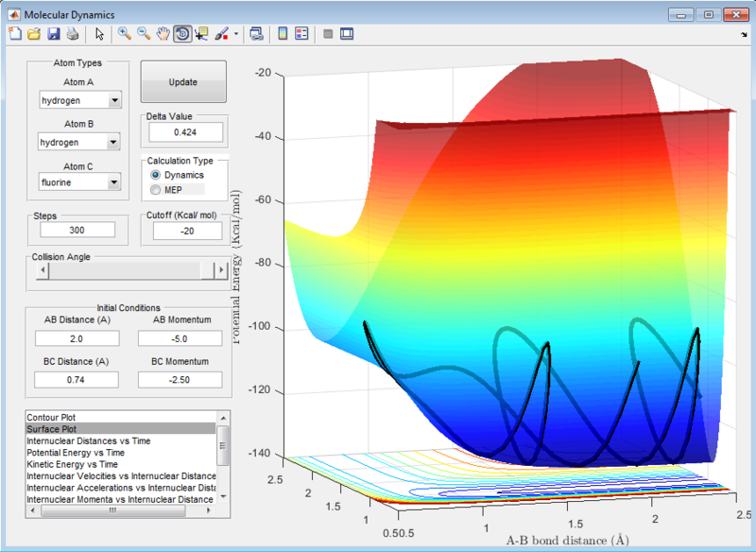Activate the Pan hand tool
This screenshot has width=756, height=552.
tap(163, 33)
